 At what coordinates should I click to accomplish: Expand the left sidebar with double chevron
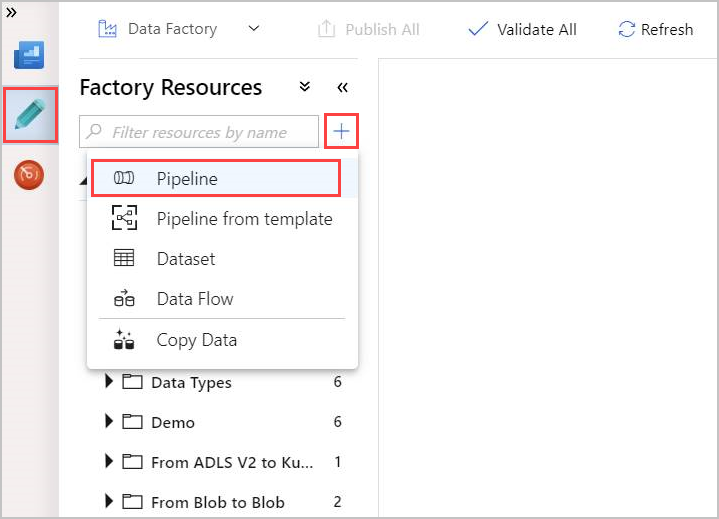click(x=11, y=12)
